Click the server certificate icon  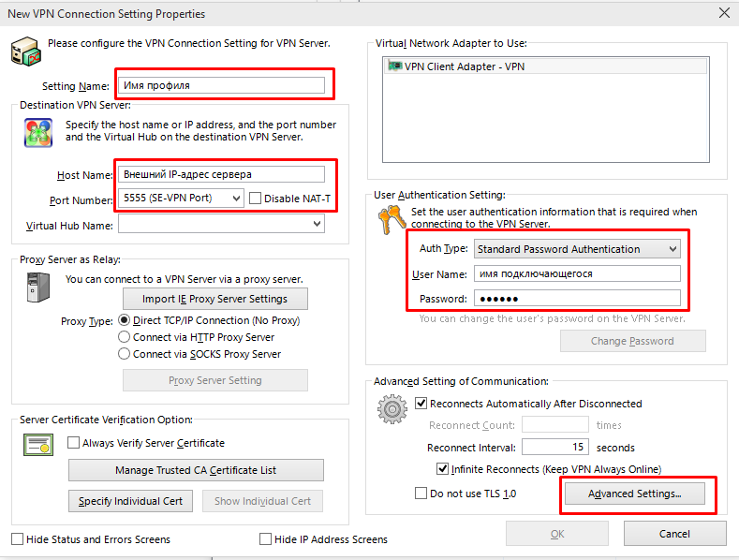point(37,445)
